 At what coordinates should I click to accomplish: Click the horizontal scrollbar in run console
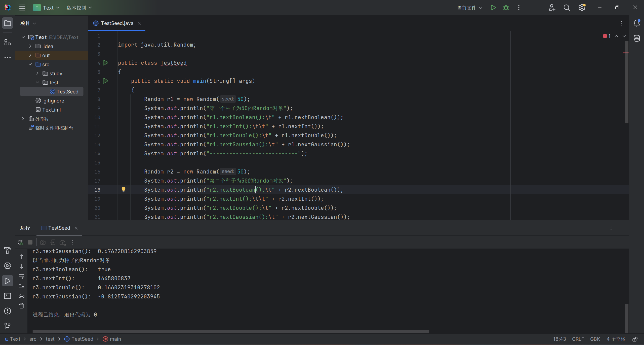click(x=231, y=331)
